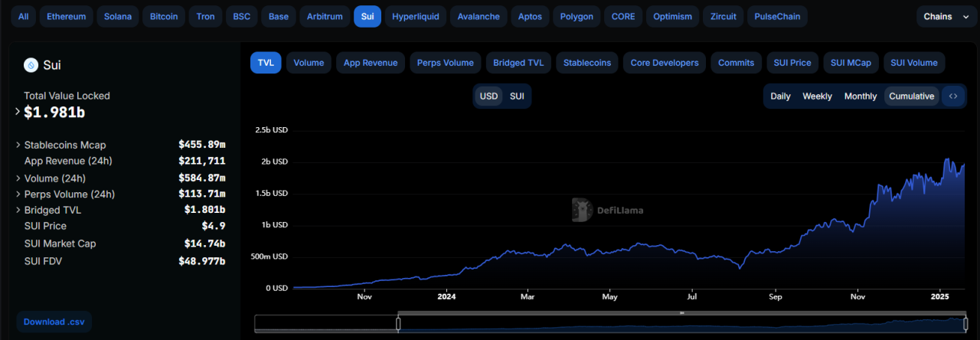
Task: Click the Sui logo icon in sidebar
Action: click(31, 65)
